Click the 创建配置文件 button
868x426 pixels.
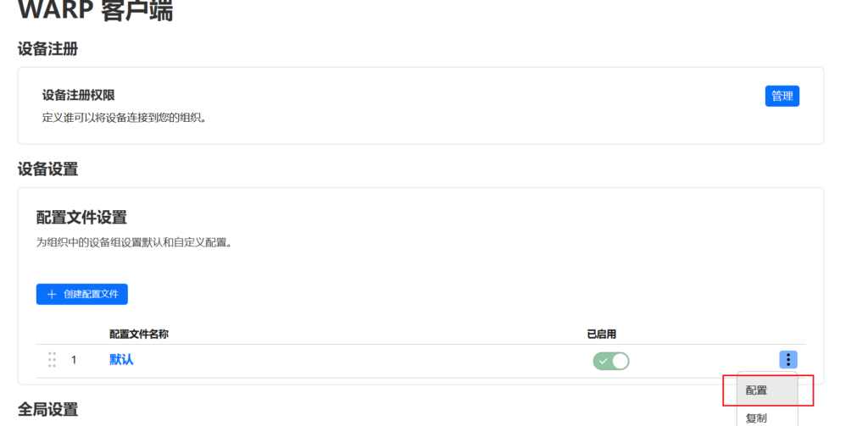click(x=82, y=295)
